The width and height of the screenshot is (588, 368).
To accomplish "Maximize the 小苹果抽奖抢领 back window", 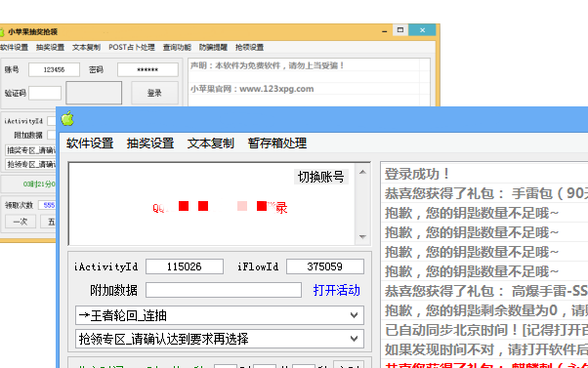I will point(400,30).
